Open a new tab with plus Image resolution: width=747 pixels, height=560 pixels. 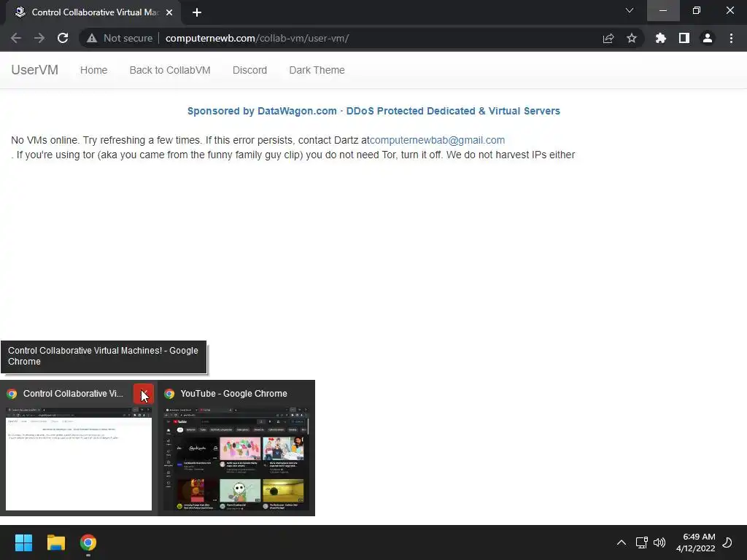pyautogui.click(x=197, y=12)
